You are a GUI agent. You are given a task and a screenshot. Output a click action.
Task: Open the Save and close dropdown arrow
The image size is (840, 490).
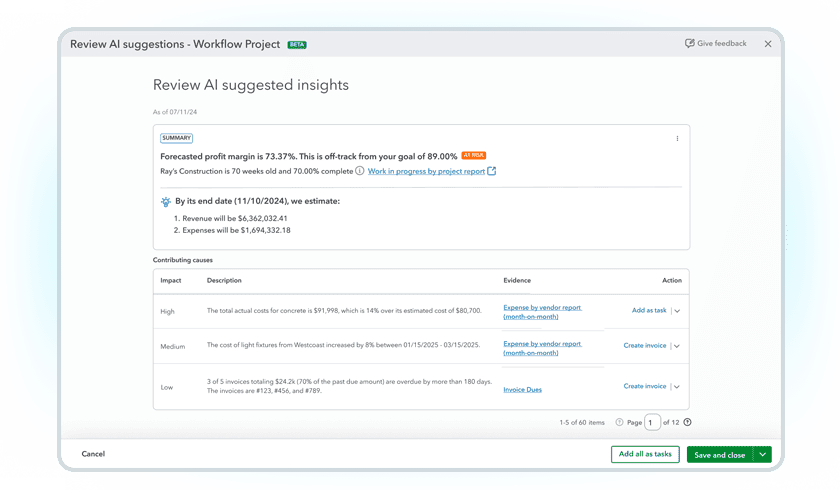click(x=762, y=455)
